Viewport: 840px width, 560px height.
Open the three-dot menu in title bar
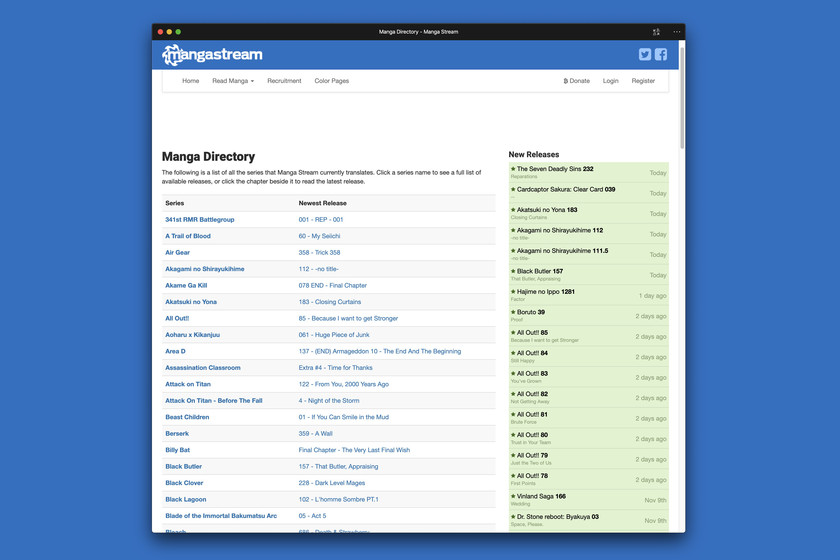pos(676,32)
